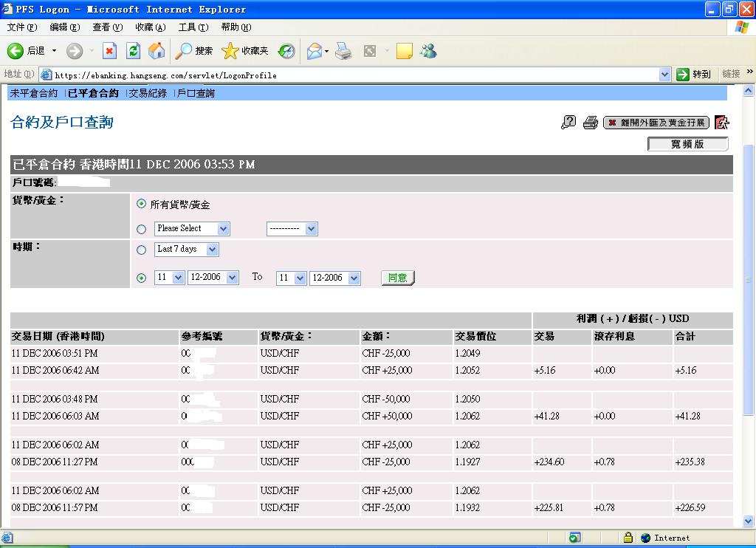The image size is (756, 548).
Task: Open the Last 7 days period dropdown
Action: (x=187, y=250)
